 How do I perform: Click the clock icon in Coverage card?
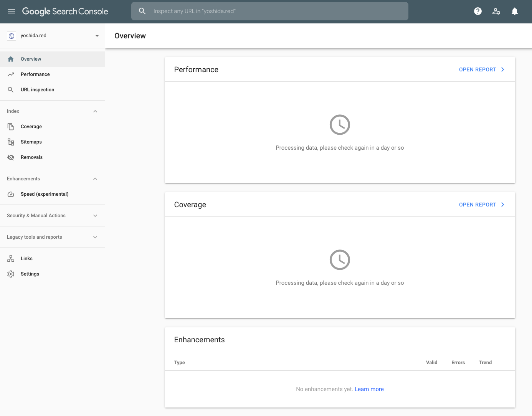(340, 260)
